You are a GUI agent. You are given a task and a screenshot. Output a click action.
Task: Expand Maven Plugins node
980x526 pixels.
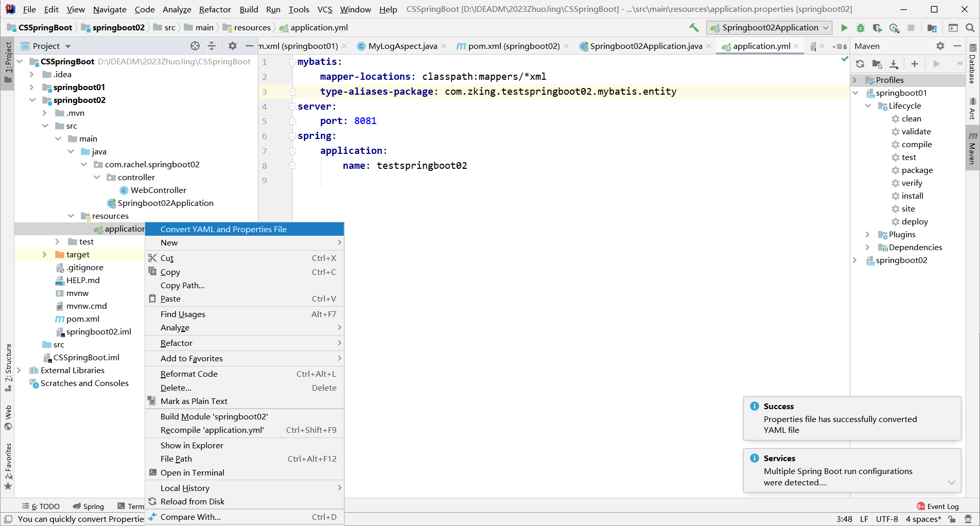click(x=868, y=234)
